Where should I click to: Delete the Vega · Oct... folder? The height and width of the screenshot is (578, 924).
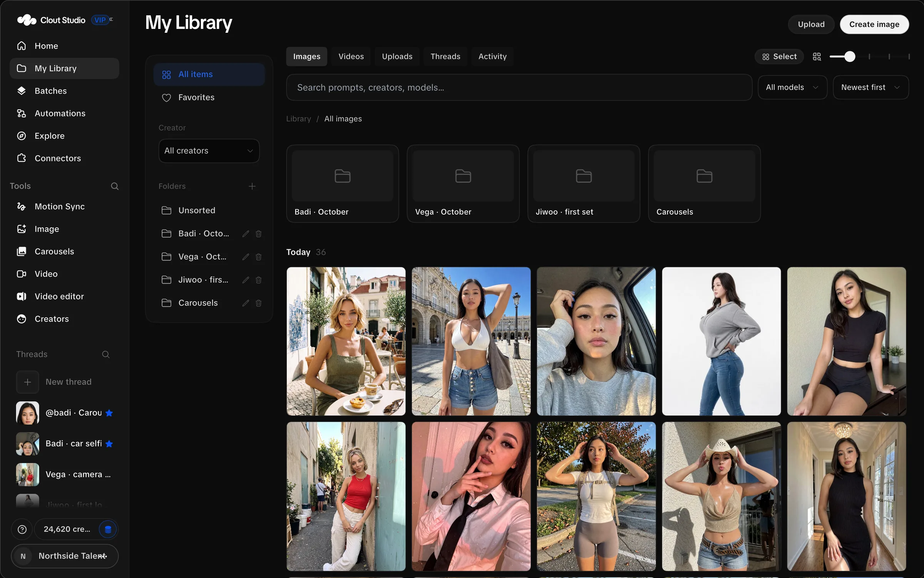tap(259, 257)
